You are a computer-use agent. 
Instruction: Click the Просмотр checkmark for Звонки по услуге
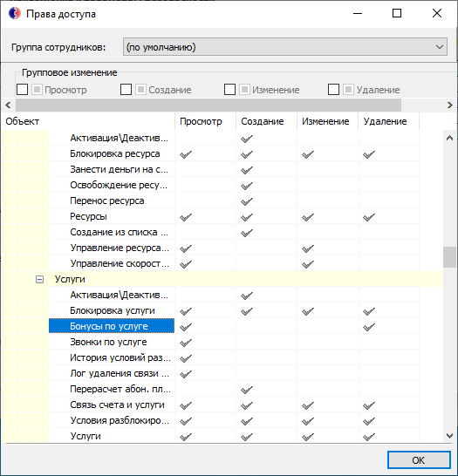coord(186,343)
